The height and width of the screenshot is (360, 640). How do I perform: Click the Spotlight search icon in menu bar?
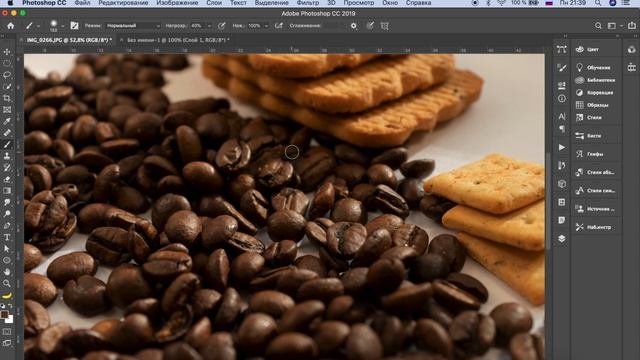[598, 3]
